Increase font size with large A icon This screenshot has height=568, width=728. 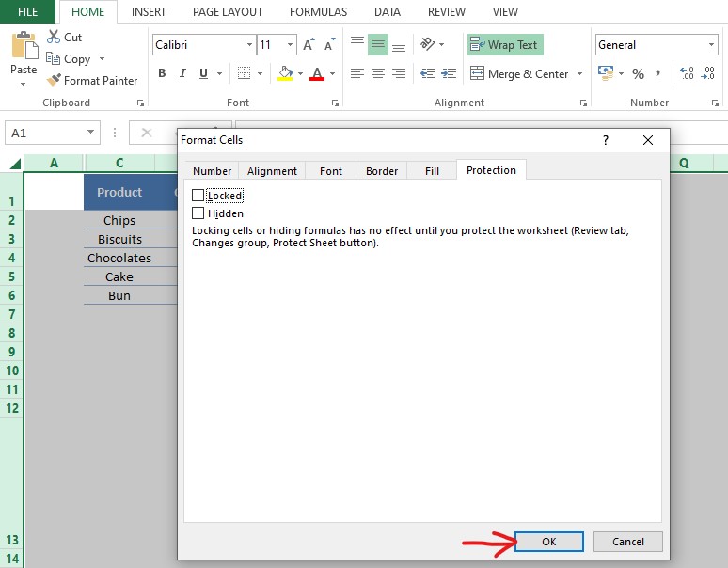309,44
